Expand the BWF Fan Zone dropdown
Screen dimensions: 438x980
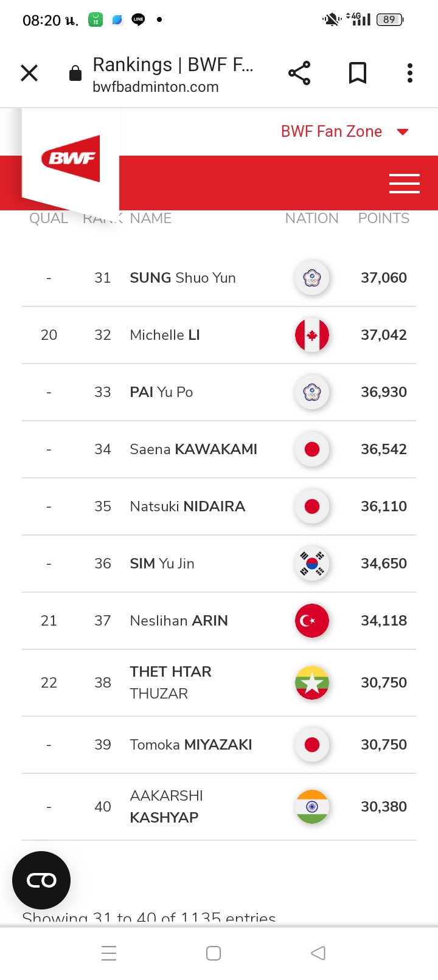pyautogui.click(x=344, y=131)
